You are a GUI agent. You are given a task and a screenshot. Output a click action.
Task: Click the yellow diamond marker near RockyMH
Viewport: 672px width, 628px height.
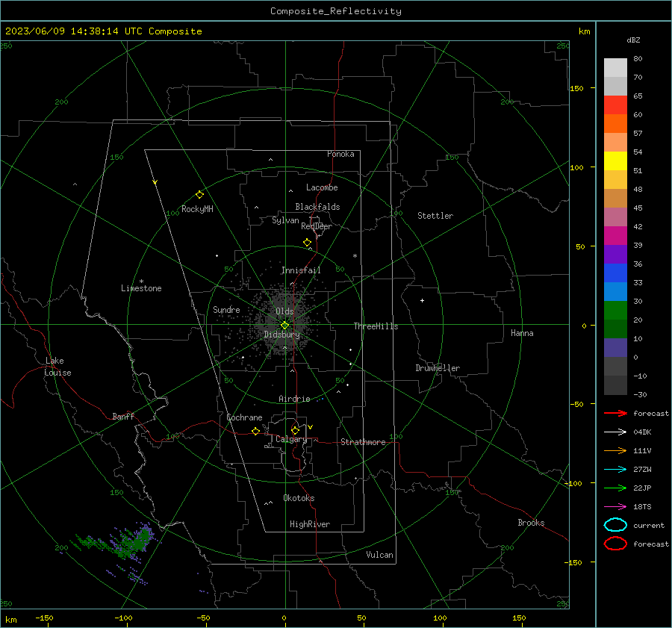[199, 195]
